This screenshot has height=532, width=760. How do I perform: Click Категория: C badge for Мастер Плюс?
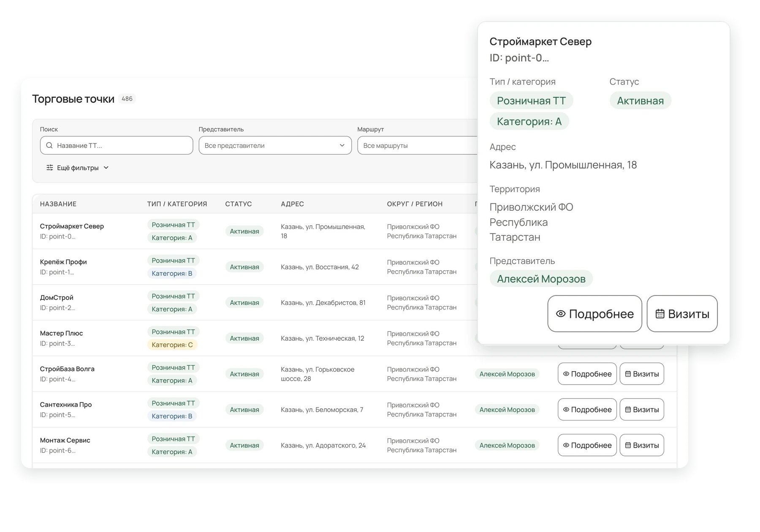pyautogui.click(x=172, y=345)
